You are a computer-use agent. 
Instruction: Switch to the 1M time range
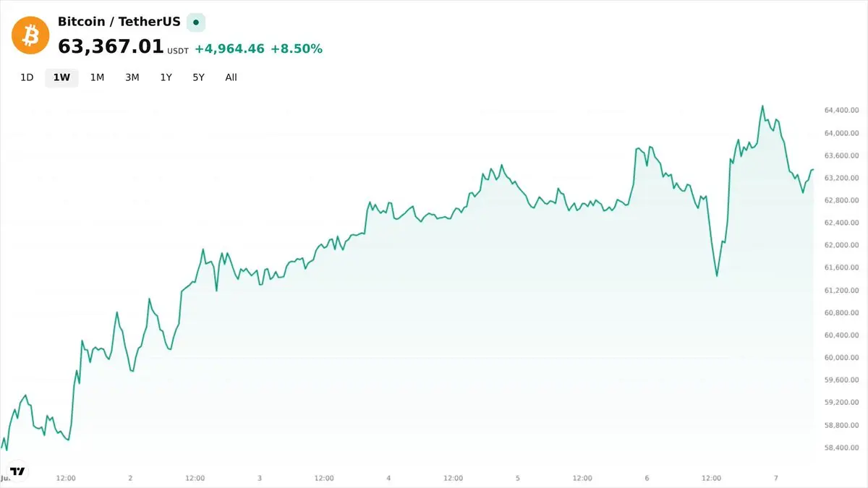tap(97, 77)
